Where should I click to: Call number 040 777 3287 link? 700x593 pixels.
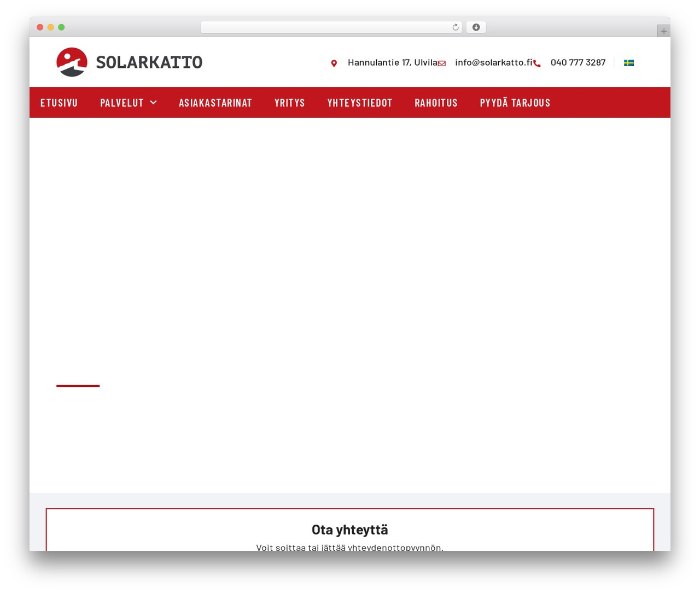tap(578, 62)
